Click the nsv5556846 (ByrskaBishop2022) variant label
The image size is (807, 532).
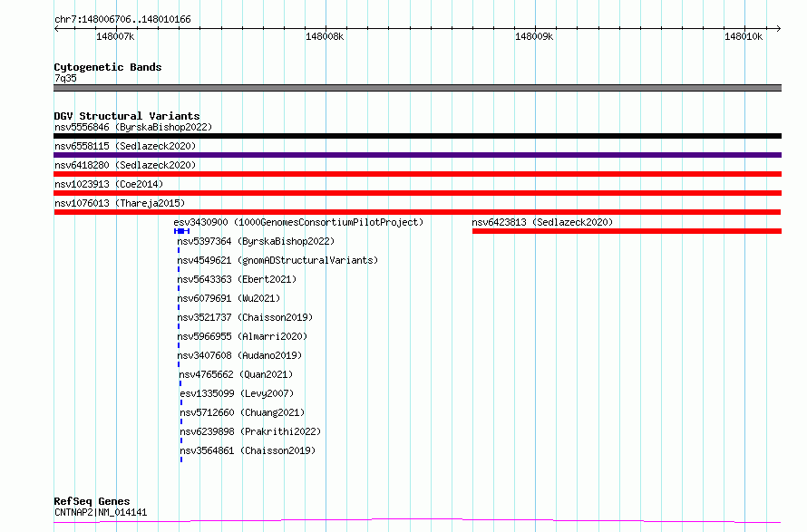133,127
